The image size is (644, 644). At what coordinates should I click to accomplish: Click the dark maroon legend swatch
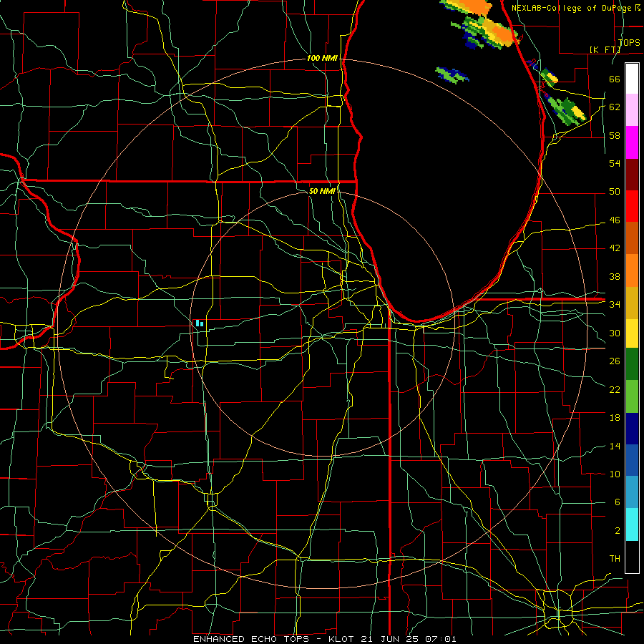click(x=632, y=174)
